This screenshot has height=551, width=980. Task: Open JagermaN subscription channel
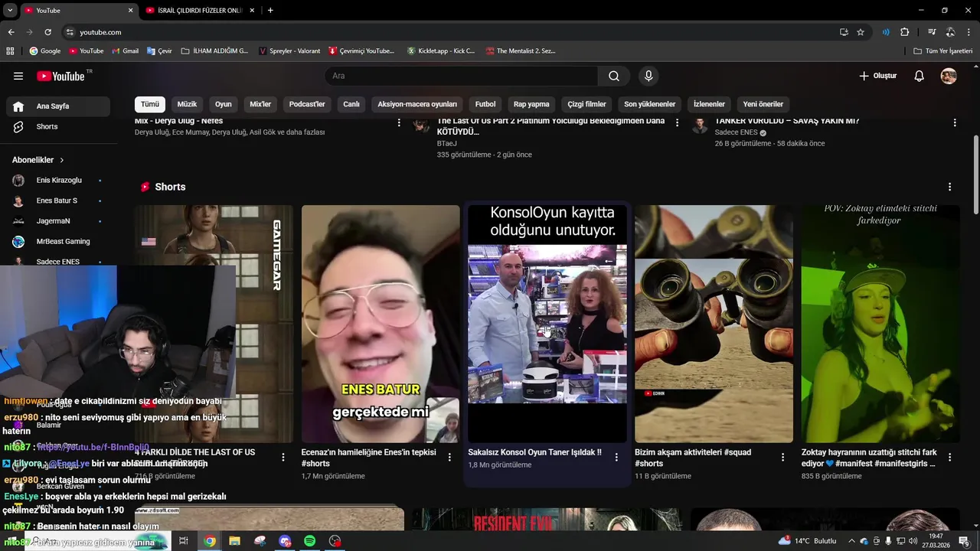click(58, 221)
